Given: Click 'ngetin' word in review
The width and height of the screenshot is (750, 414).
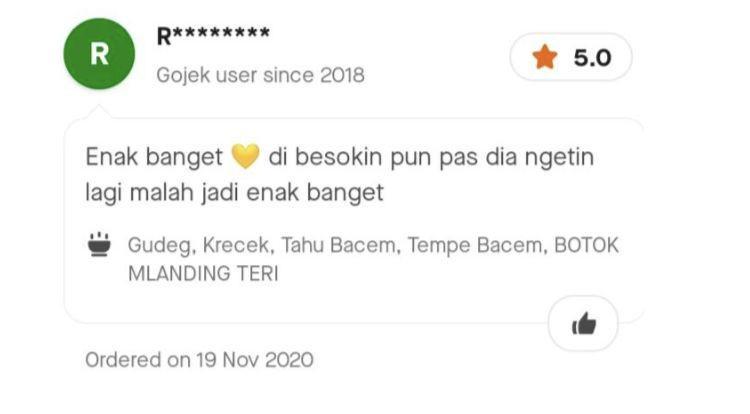Looking at the screenshot, I should [560, 157].
